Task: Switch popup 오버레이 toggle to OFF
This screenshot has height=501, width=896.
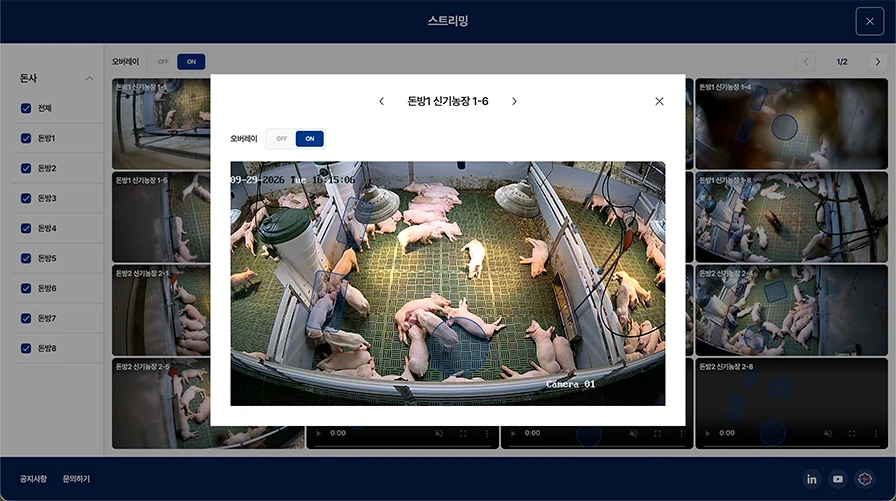Action: (x=281, y=139)
